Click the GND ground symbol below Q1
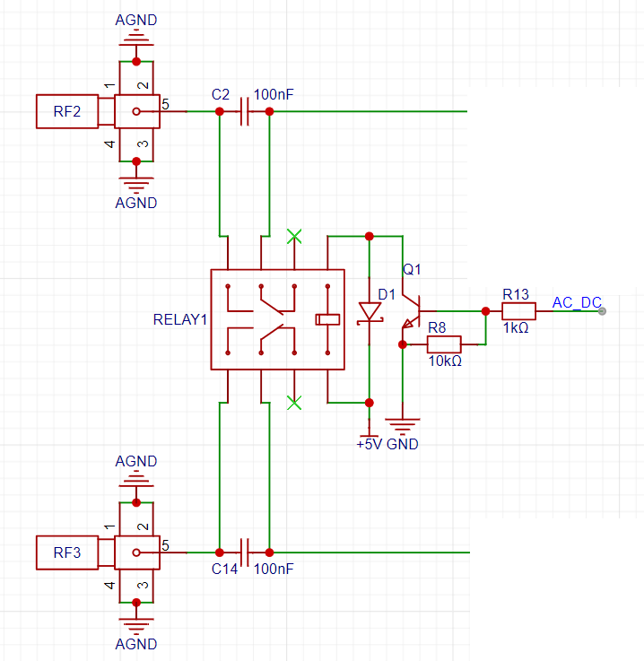The width and height of the screenshot is (644, 661). 403,426
